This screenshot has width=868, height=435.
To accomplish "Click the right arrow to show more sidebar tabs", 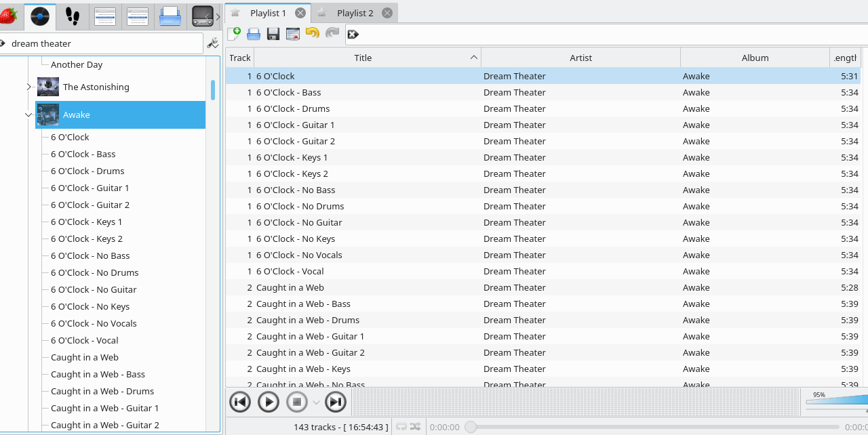I will pyautogui.click(x=218, y=16).
